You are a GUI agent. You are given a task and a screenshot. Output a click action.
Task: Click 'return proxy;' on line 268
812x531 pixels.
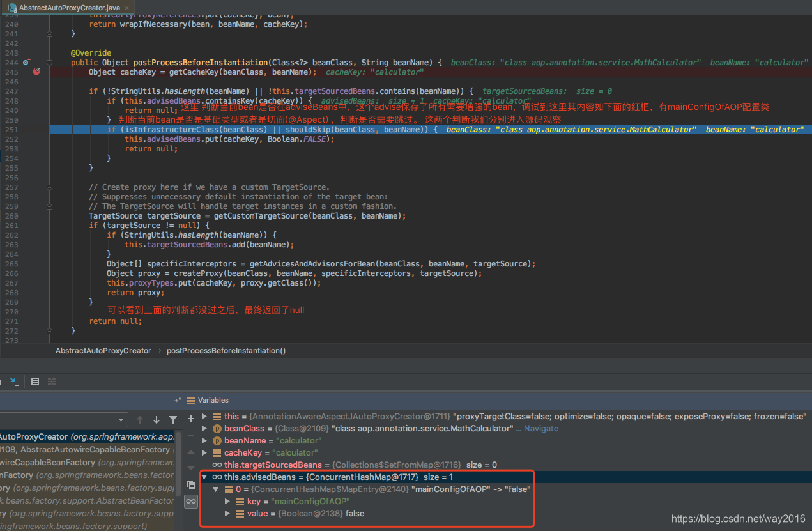coord(135,292)
